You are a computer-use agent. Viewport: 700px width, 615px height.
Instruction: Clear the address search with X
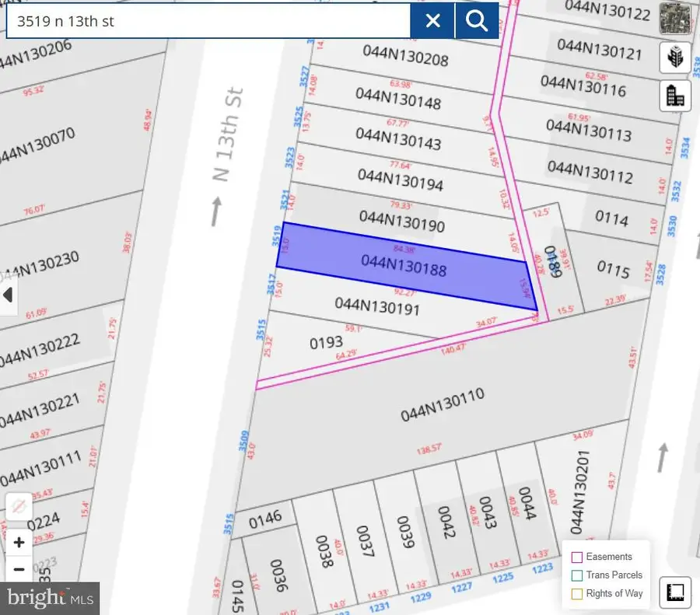432,21
